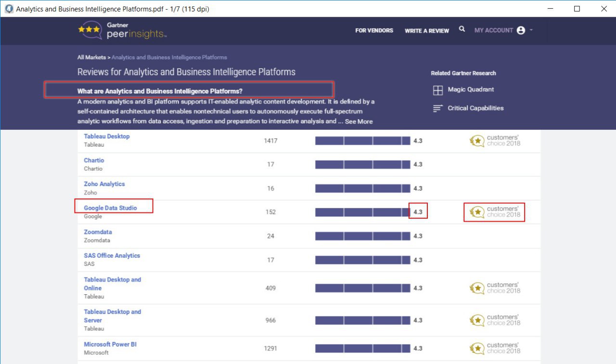The width and height of the screenshot is (616, 364).
Task: Open the search magnifier icon
Action: [462, 29]
